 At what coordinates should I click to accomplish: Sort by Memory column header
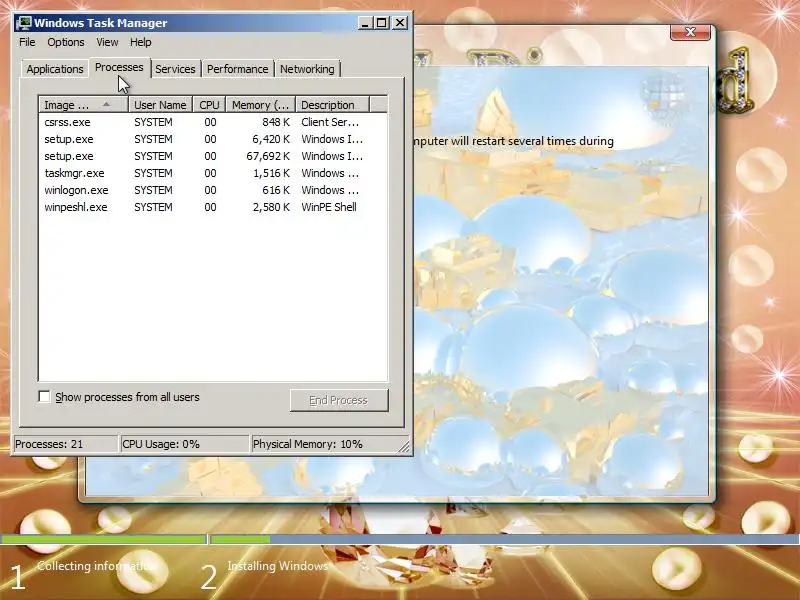[x=260, y=105]
